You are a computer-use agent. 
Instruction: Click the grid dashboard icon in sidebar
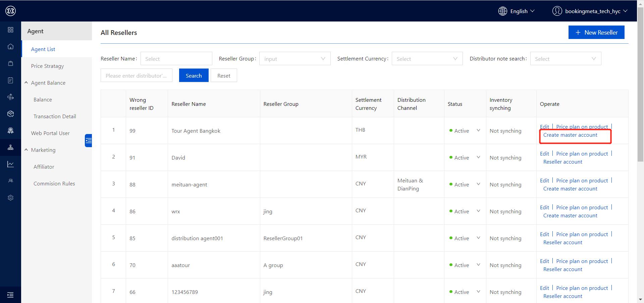tap(10, 30)
